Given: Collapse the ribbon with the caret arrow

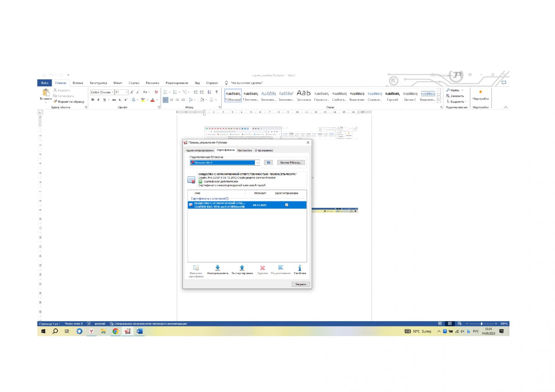Looking at the screenshot, I should (506, 107).
